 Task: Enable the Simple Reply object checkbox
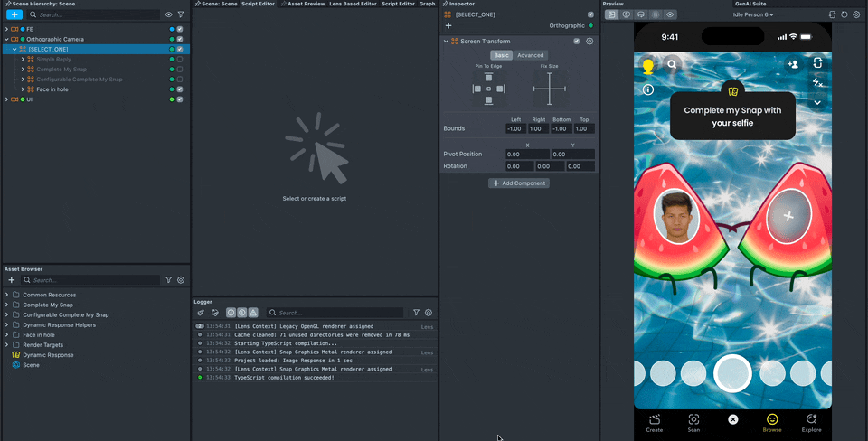tap(180, 59)
